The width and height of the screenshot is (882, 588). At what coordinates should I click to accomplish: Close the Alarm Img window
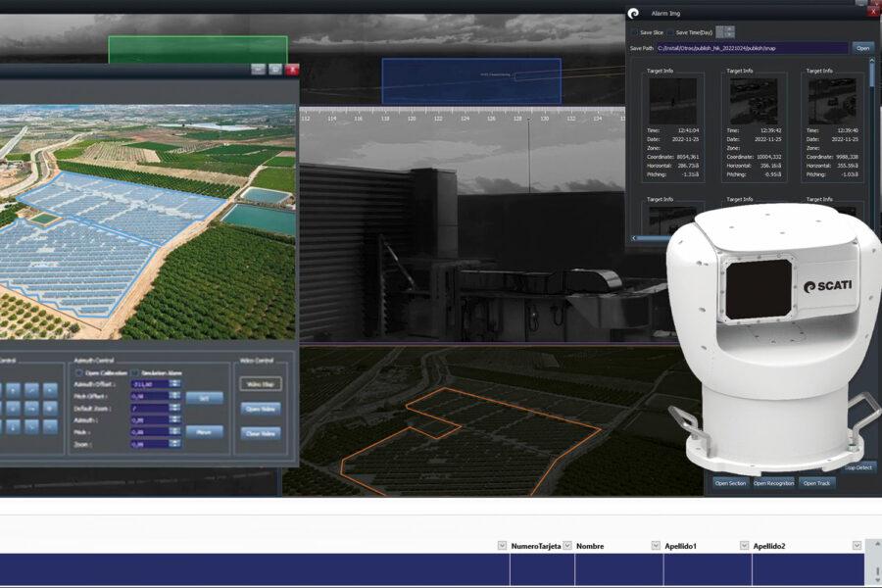click(874, 12)
